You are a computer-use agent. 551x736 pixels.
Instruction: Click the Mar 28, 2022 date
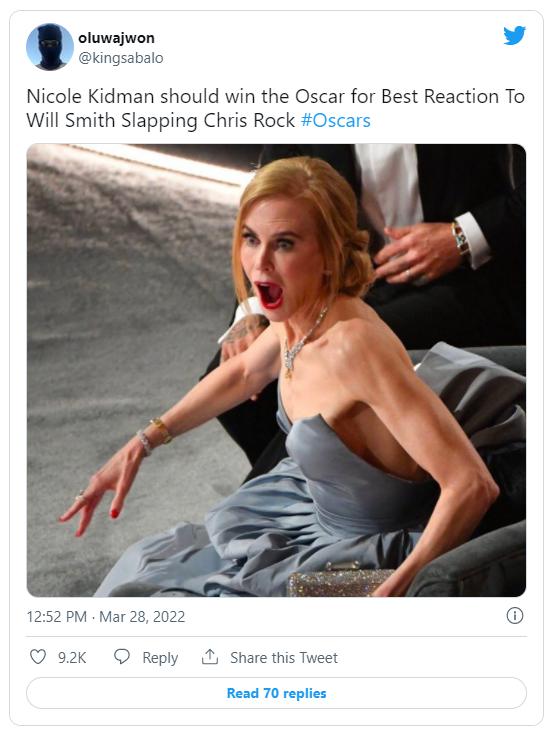(x=142, y=617)
